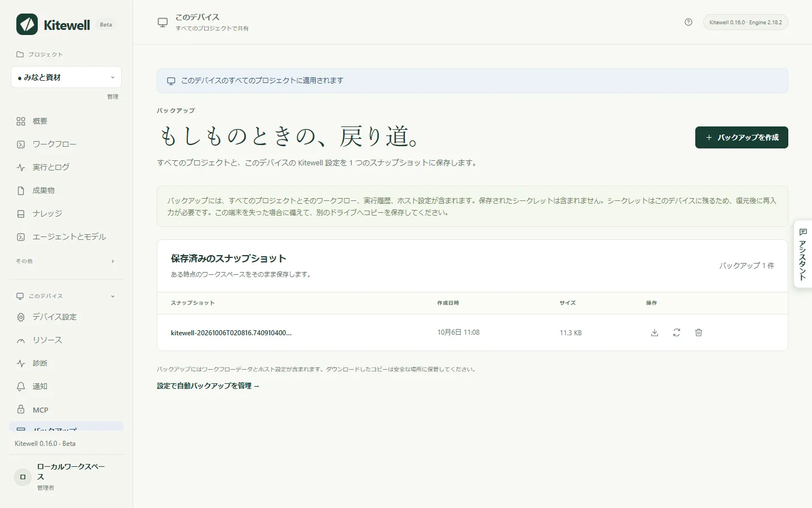Collapse the このデバイス sidebar group

pyautogui.click(x=66, y=296)
